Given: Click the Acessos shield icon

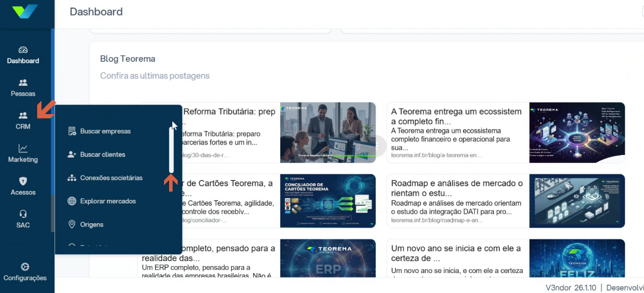Looking at the screenshot, I should point(23,181).
